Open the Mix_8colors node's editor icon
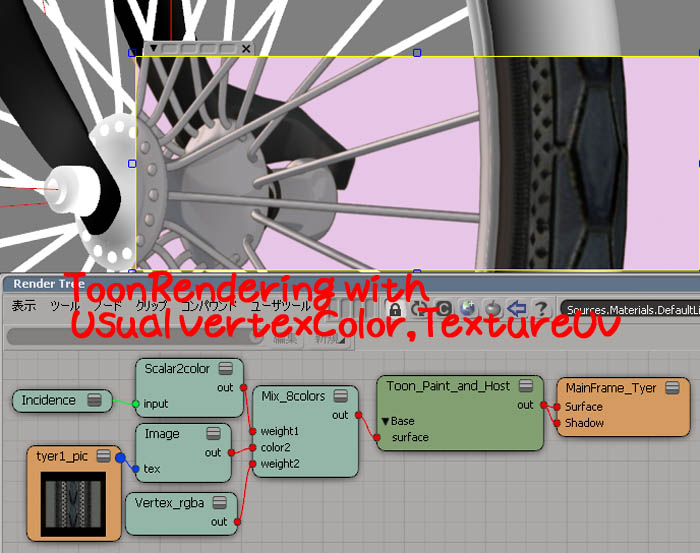 [341, 396]
